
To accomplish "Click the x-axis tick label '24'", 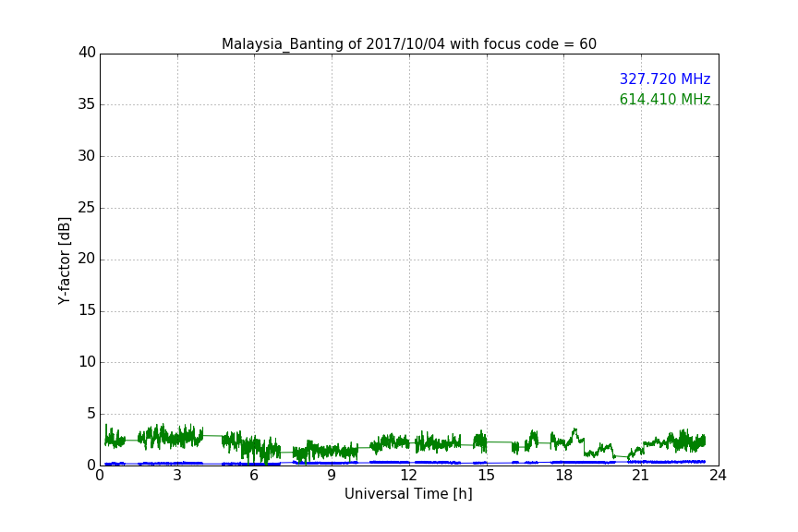I will 718,476.
